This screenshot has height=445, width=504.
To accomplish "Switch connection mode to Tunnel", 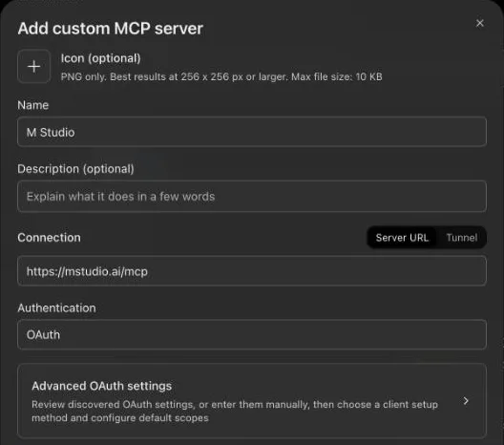I will 462,238.
